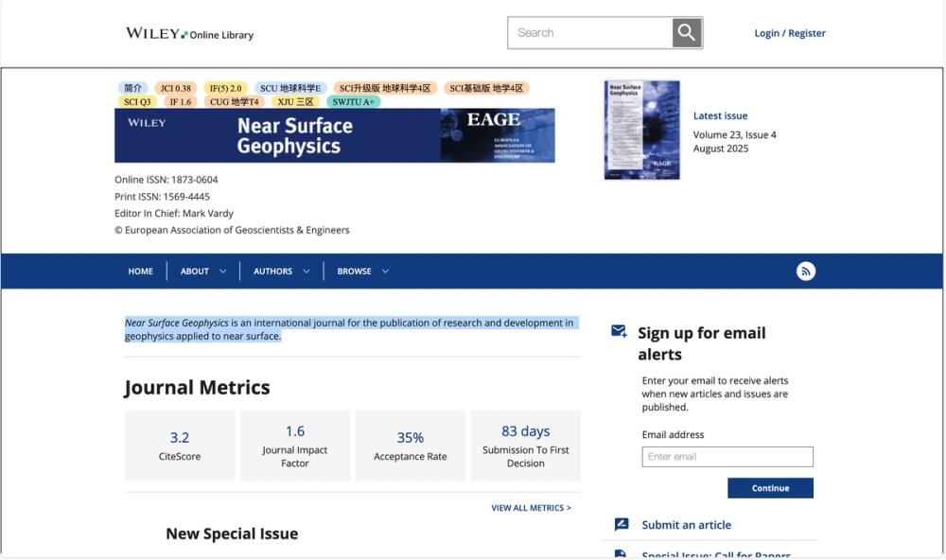Viewport: 946px width, 560px height.
Task: Open the journal cover thumbnail
Action: tap(642, 131)
